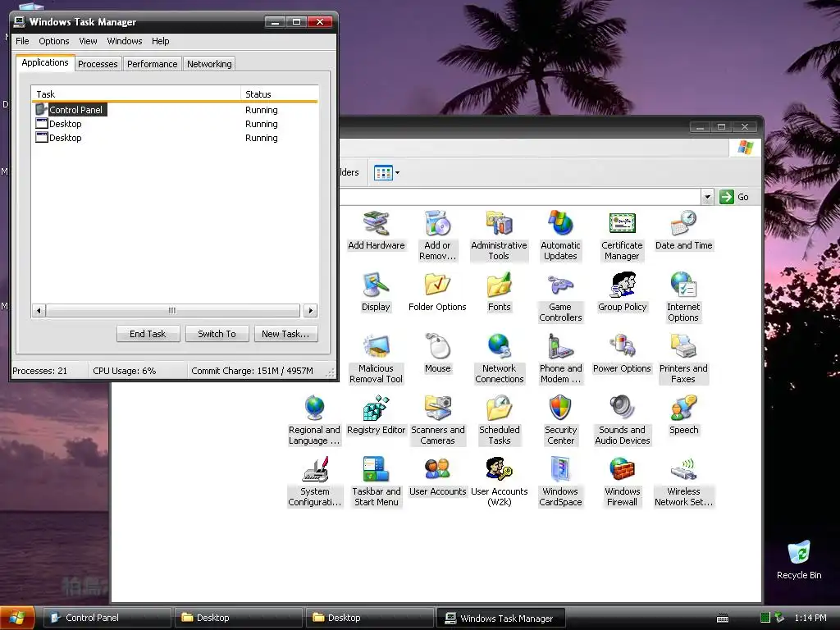Click the New Task... button
This screenshot has height=630, width=840.
pos(285,334)
